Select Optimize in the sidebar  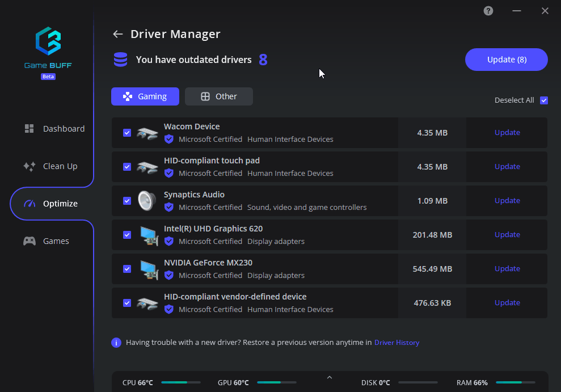[x=52, y=204]
